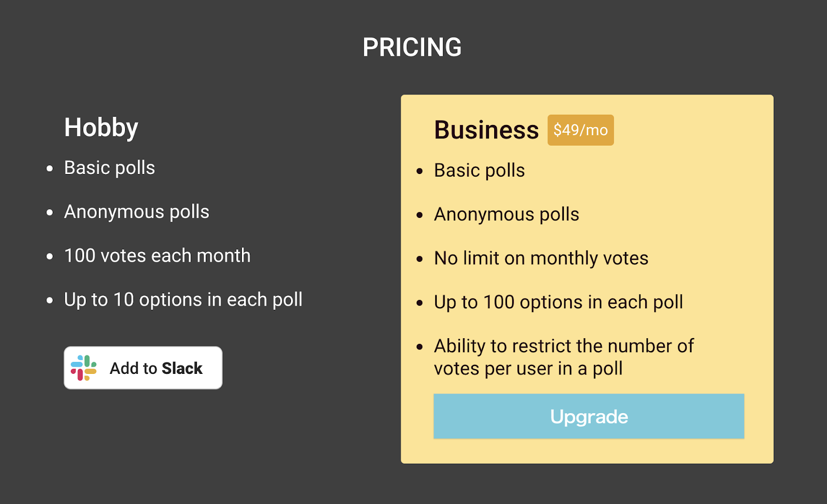
Task: Click Business plan's Basic polls feature
Action: point(479,170)
